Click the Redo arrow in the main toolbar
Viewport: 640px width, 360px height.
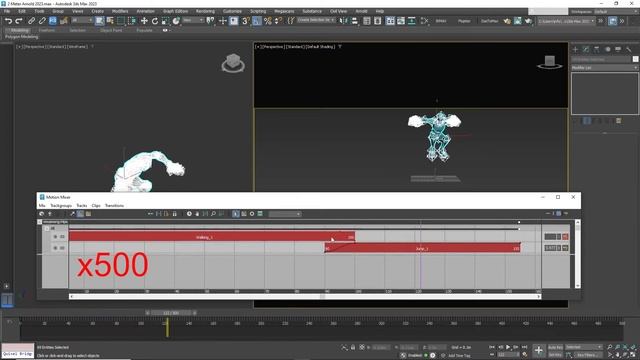coord(19,21)
